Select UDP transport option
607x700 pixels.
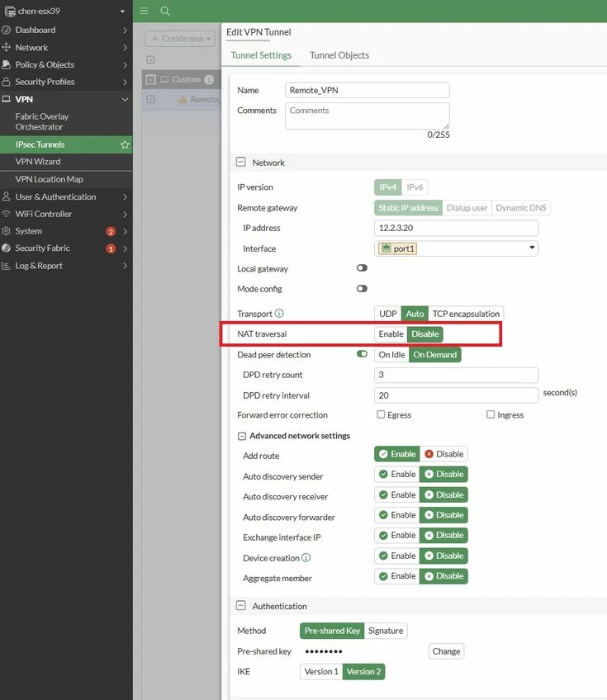click(387, 314)
